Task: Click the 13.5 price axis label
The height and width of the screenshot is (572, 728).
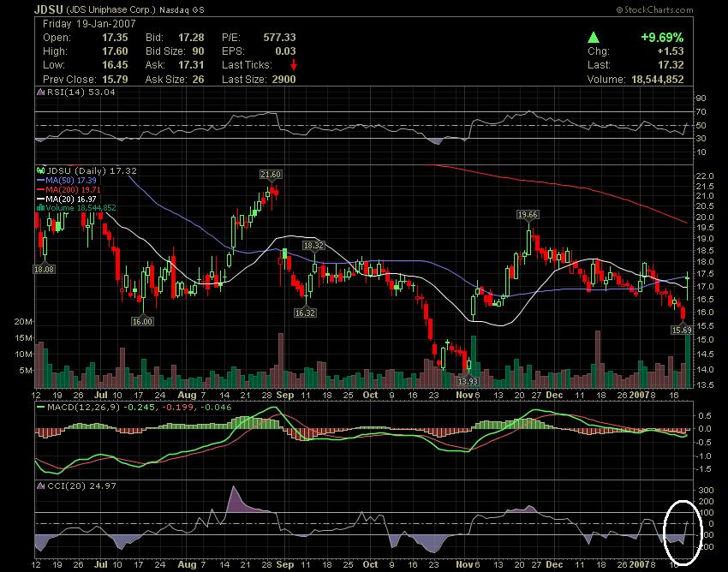Action: (705, 384)
